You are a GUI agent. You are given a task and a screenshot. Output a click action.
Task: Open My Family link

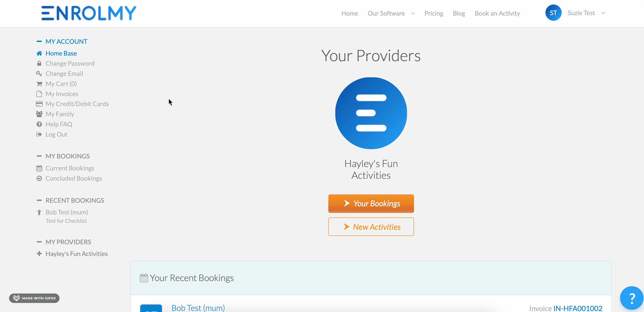[x=60, y=114]
